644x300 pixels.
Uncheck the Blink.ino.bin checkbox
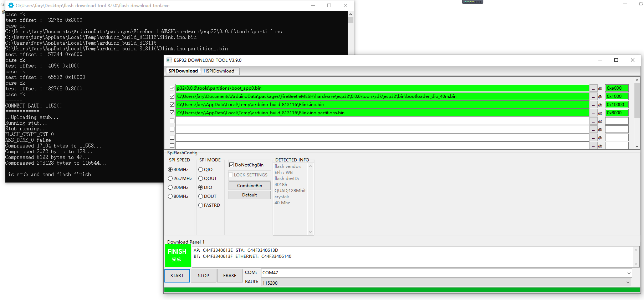[x=172, y=105]
